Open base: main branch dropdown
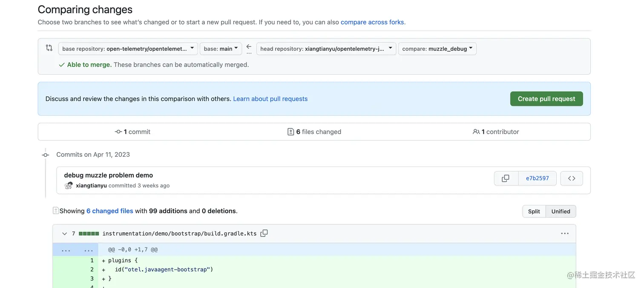Screen dimensions: 644x288 tap(221, 49)
